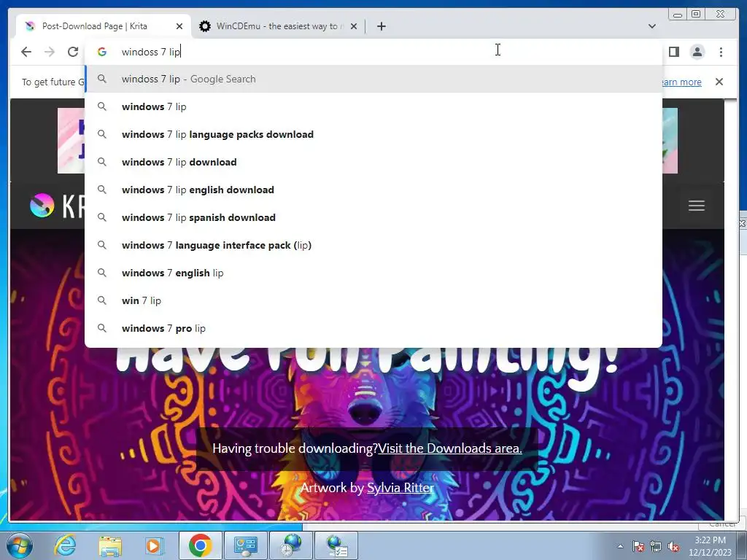Click search icon beside 'windows 7 pro lip'
747x560 pixels.
pyautogui.click(x=102, y=328)
